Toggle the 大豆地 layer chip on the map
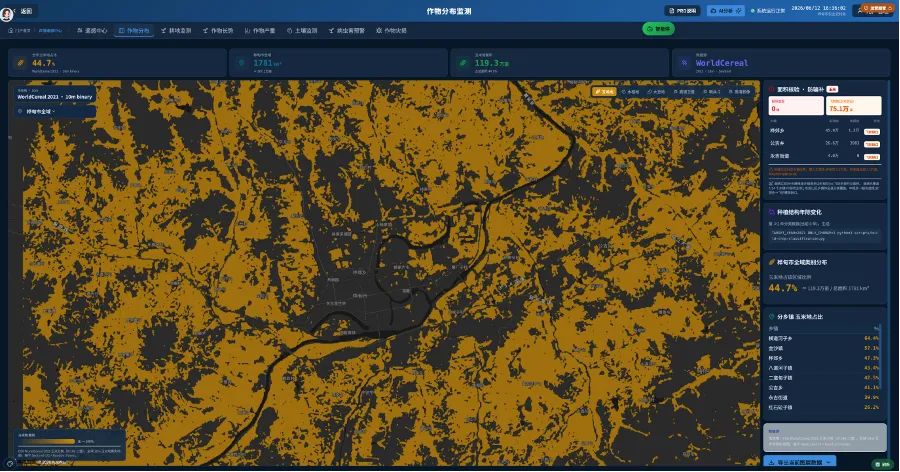The image size is (900, 472). 656,92
